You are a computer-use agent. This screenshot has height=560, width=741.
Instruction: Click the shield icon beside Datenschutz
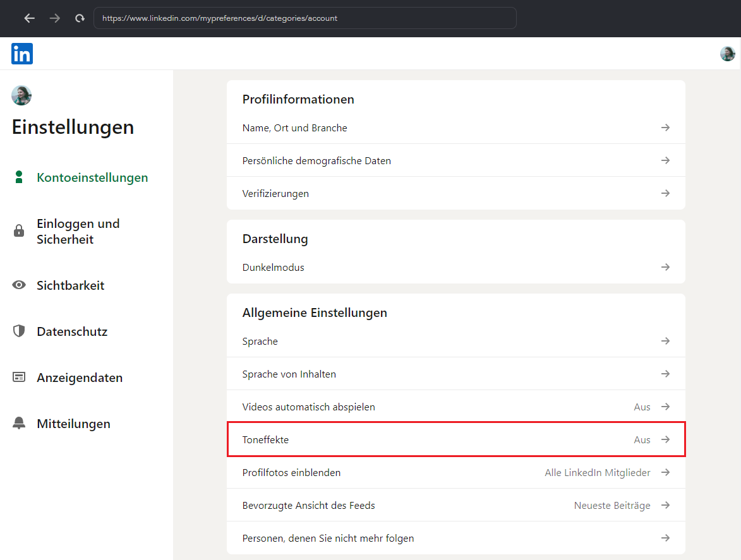click(x=19, y=331)
